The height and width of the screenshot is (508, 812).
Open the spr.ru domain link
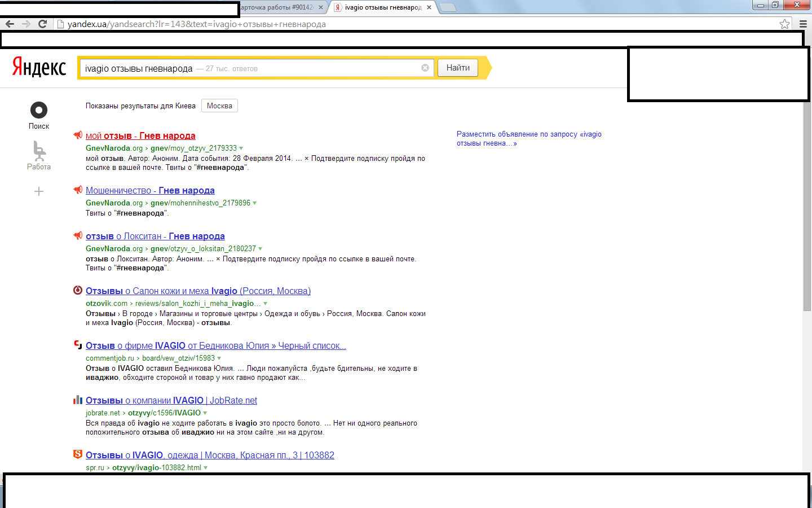point(95,468)
